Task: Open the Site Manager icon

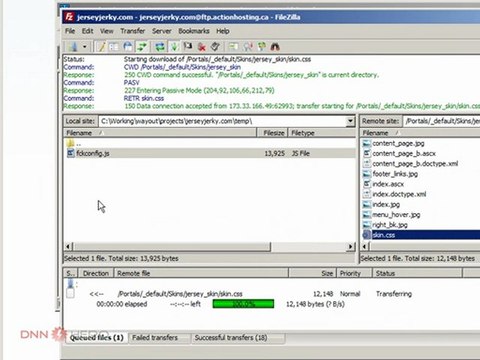Action: (x=74, y=47)
